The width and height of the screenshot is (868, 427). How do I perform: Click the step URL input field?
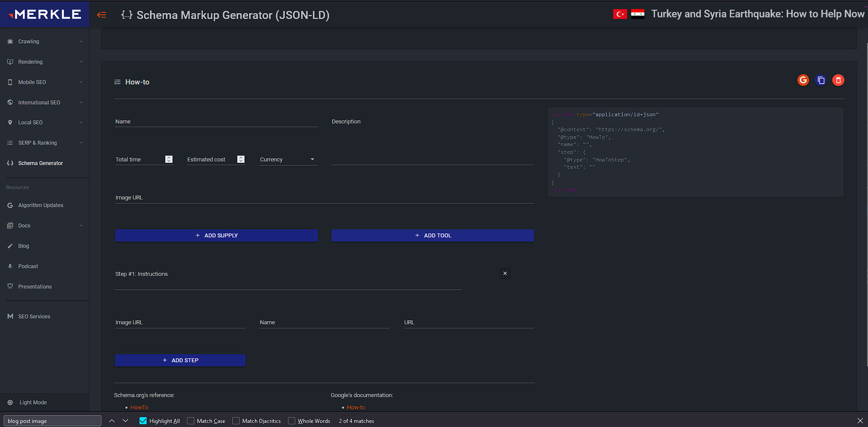point(469,322)
